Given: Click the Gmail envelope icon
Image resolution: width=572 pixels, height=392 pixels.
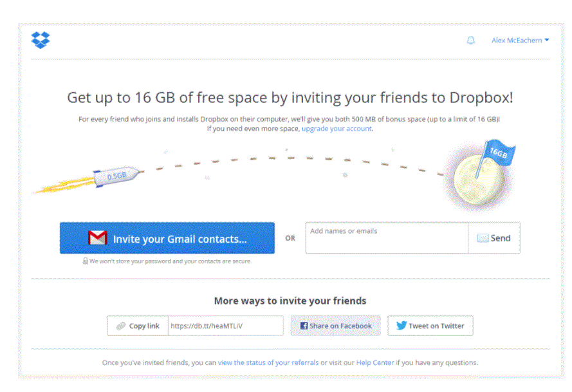Looking at the screenshot, I should pyautogui.click(x=97, y=238).
